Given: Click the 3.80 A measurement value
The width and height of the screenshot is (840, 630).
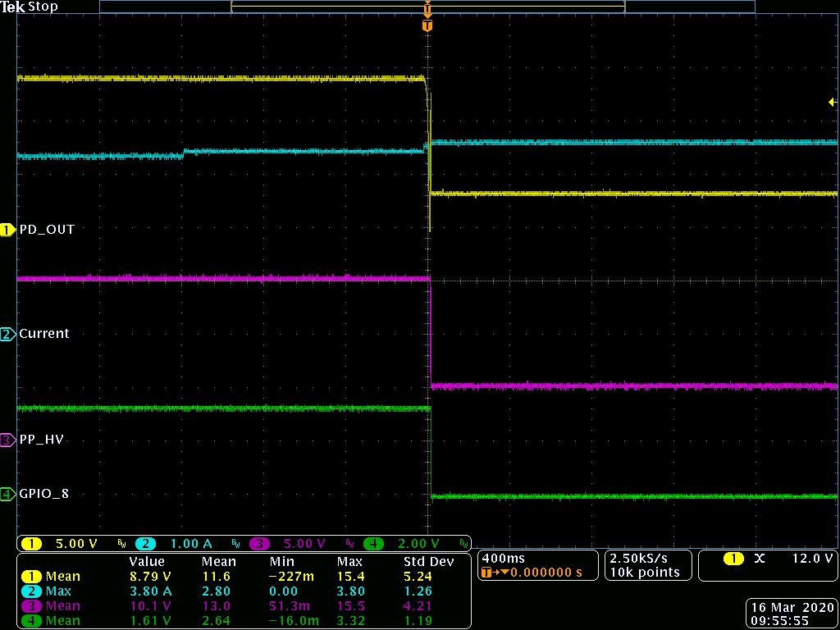Looking at the screenshot, I should tap(151, 591).
